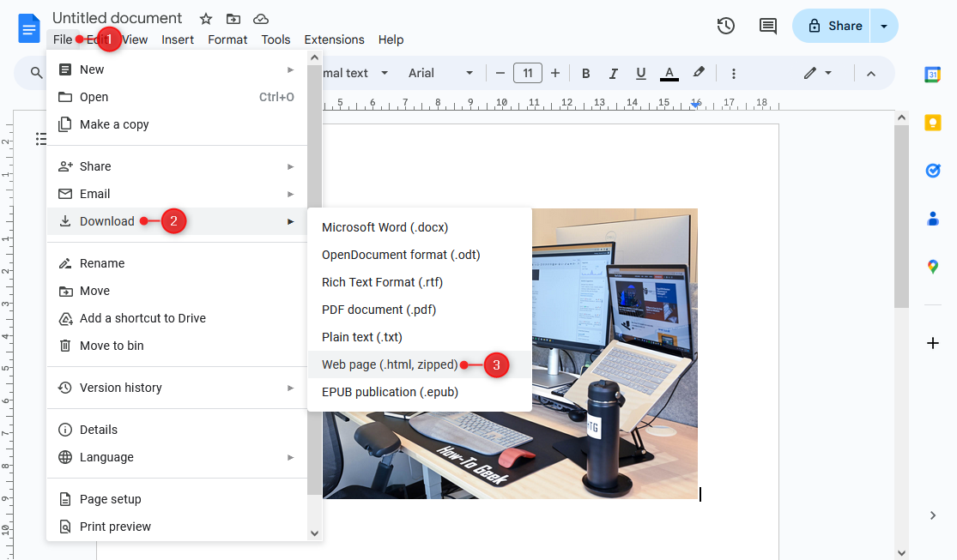The height and width of the screenshot is (560, 957).
Task: Open the comments panel
Action: [767, 26]
